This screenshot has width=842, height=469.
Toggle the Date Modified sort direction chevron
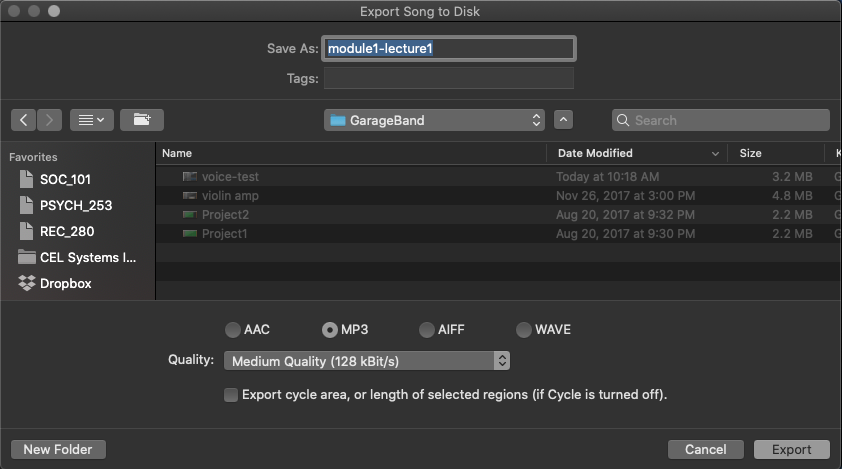tap(715, 154)
